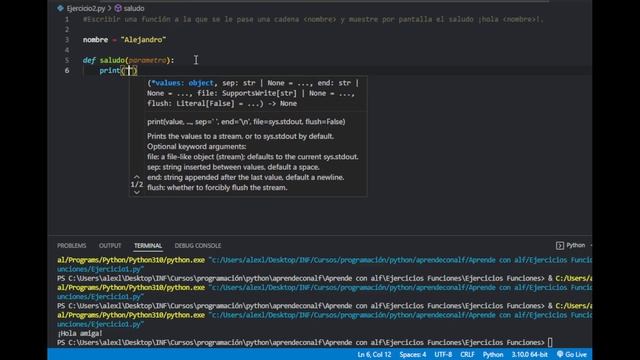Image resolution: width=640 pixels, height=360 pixels.
Task: Open the OUTPUT panel tab
Action: point(110,245)
